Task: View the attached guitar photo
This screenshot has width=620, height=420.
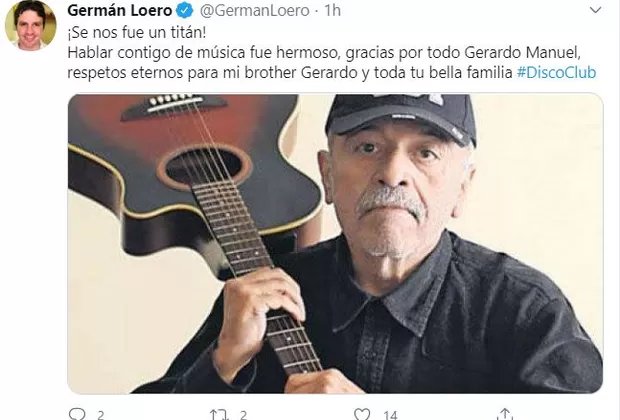Action: [335, 244]
